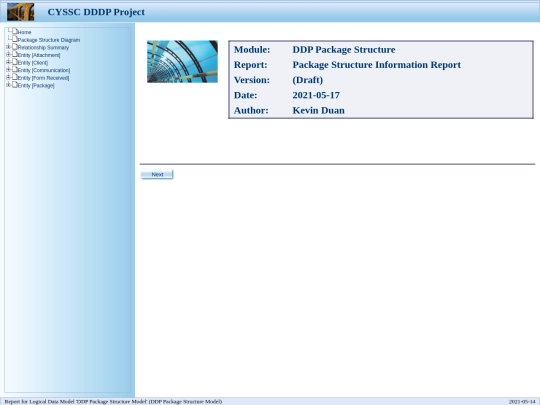Open the Entity [Package] link

[x=36, y=85]
